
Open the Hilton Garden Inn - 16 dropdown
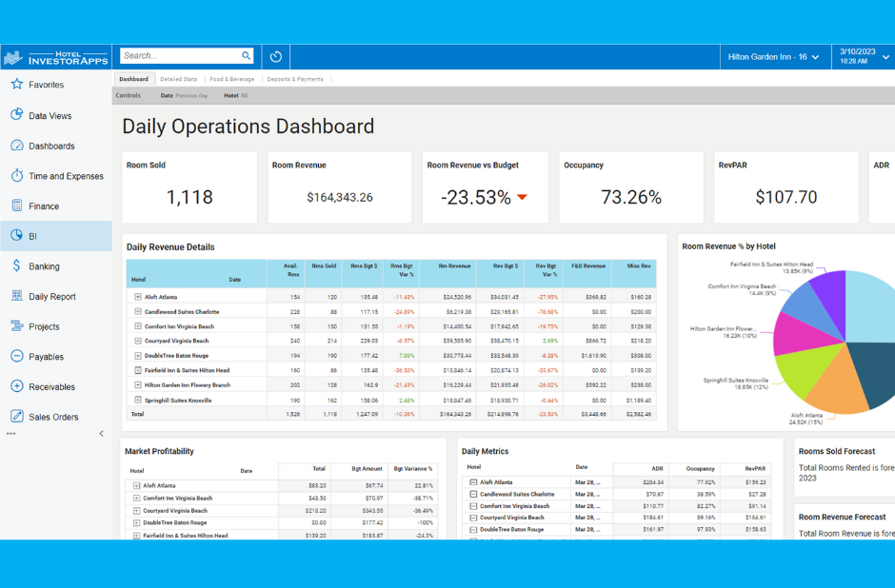[x=773, y=57]
